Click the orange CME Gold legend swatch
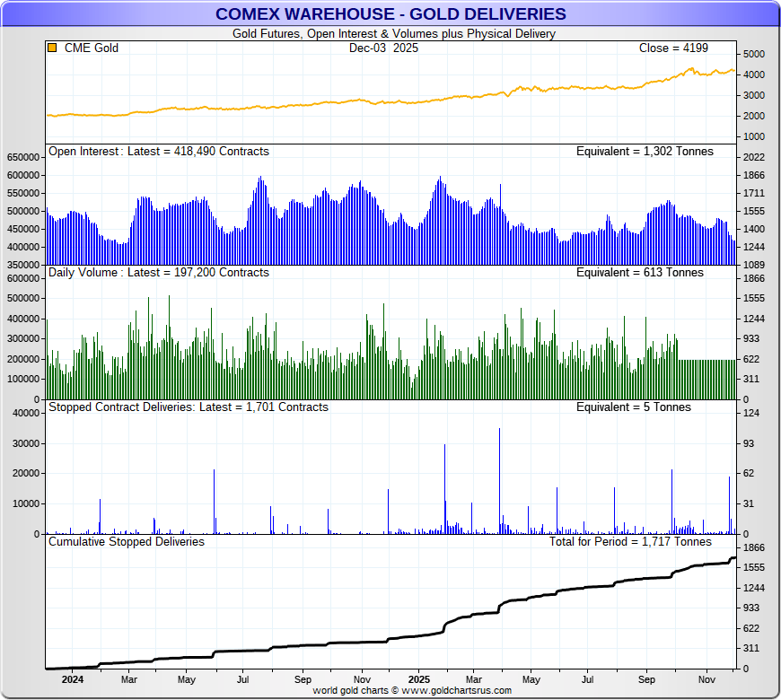Screen dimensions: 781x700 52,48
